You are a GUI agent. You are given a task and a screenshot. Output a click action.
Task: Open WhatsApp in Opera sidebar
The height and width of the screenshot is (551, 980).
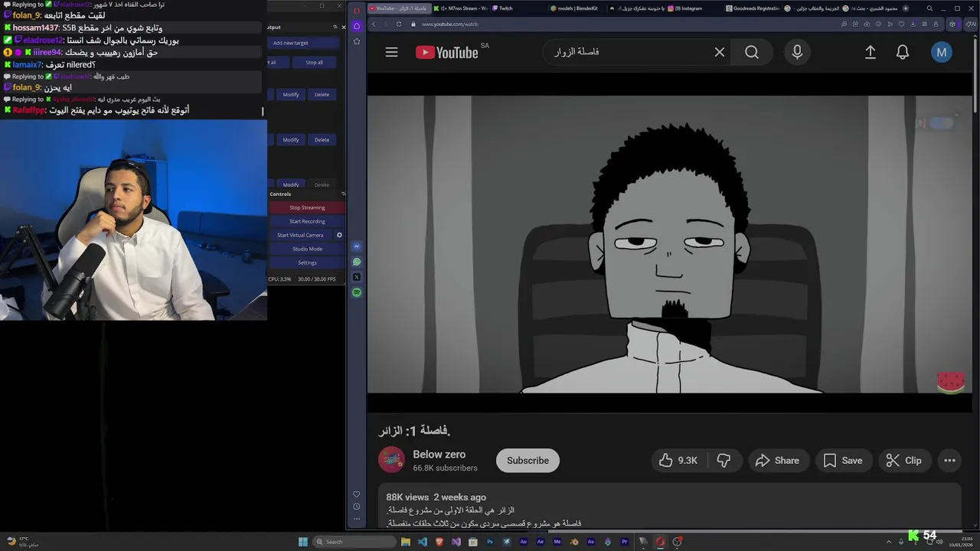tap(357, 262)
